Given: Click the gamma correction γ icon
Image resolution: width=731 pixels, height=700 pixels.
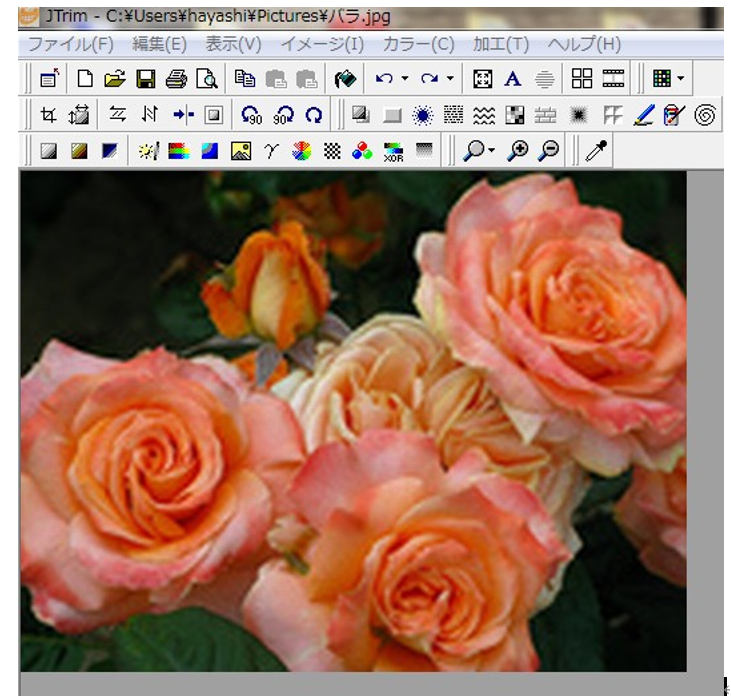Looking at the screenshot, I should click(x=271, y=151).
